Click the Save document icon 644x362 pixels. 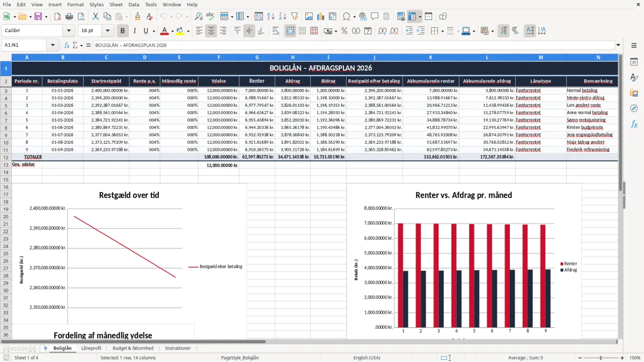click(x=38, y=17)
